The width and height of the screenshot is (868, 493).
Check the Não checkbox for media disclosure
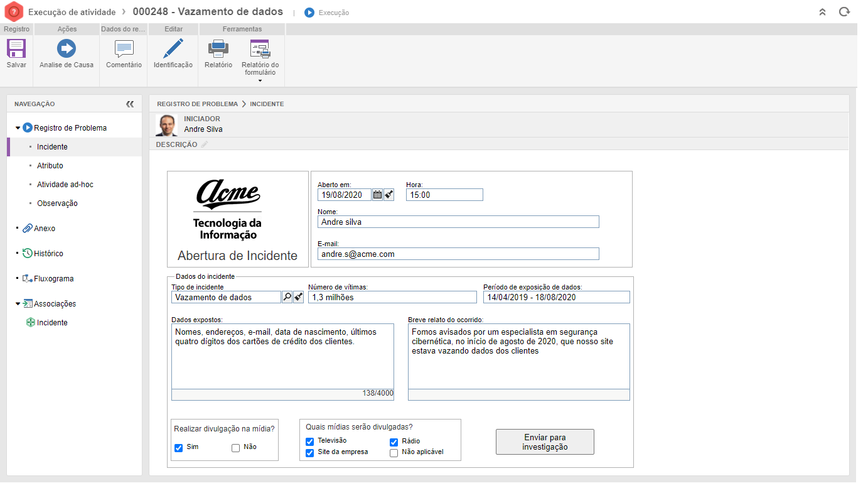pyautogui.click(x=236, y=448)
